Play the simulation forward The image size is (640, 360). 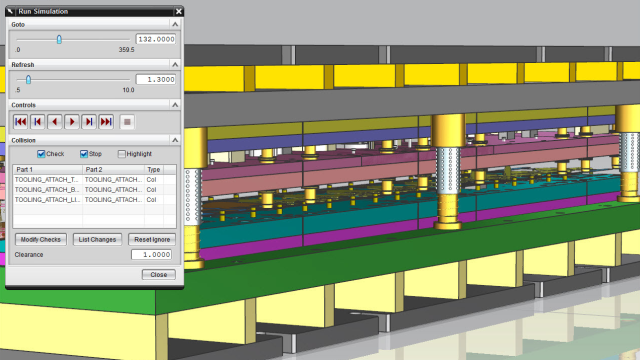point(72,122)
